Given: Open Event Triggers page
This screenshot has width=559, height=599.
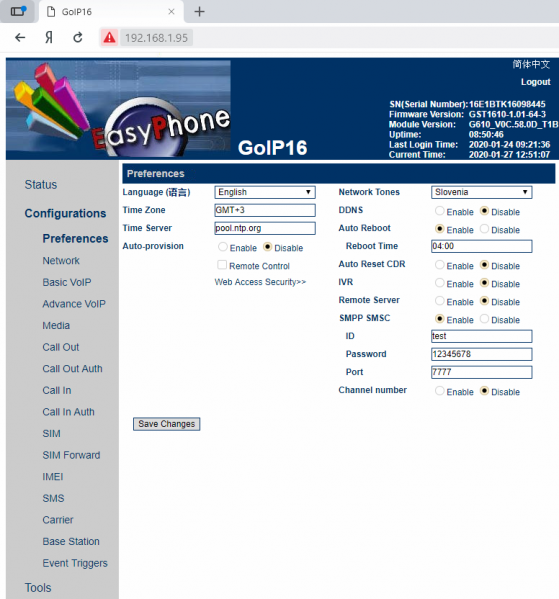Looking at the screenshot, I should click(x=75, y=563).
